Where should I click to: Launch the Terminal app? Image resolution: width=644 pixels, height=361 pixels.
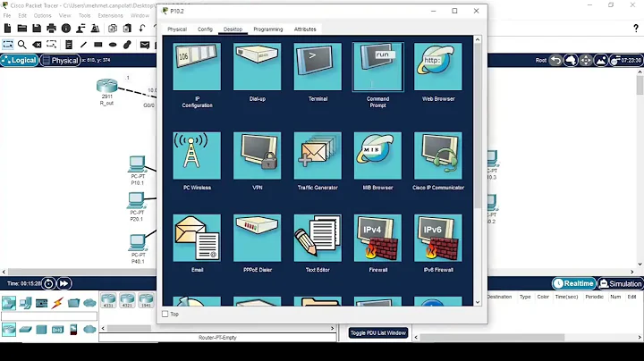point(318,67)
